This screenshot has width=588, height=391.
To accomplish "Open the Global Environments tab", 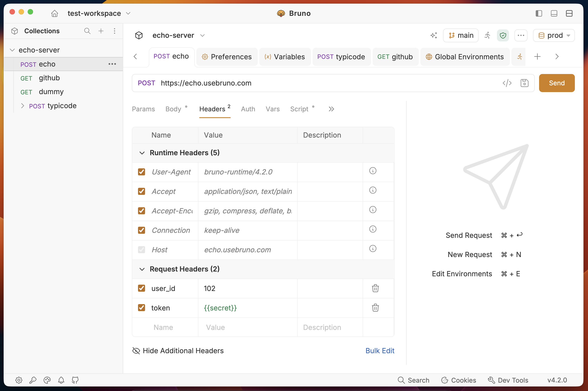I will click(465, 57).
